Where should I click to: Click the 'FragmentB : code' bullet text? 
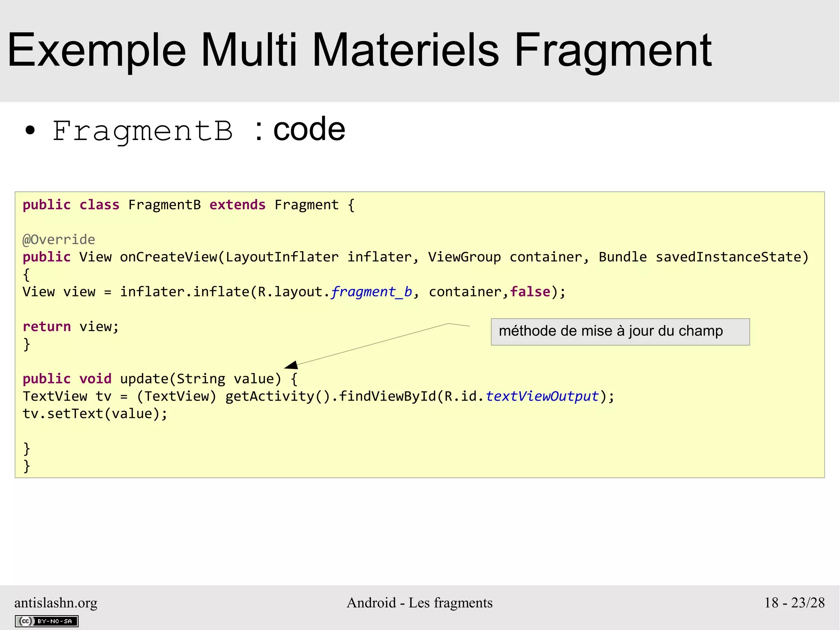pos(199,130)
